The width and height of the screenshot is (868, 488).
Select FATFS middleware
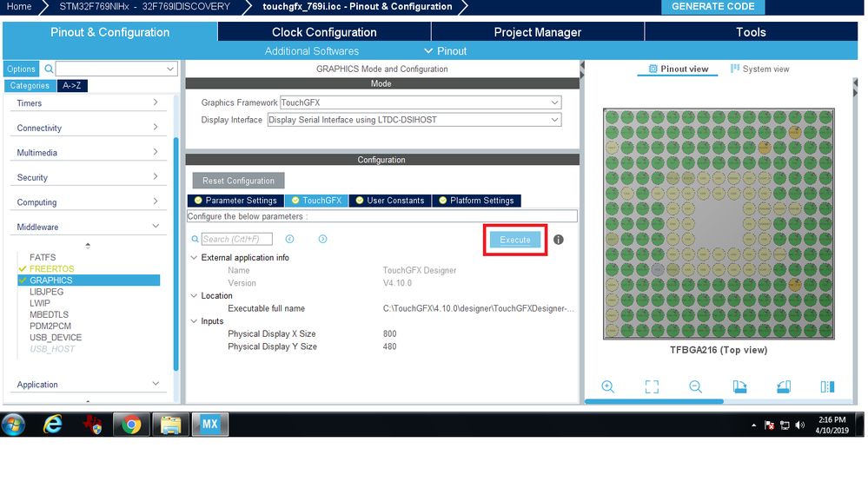click(x=43, y=257)
